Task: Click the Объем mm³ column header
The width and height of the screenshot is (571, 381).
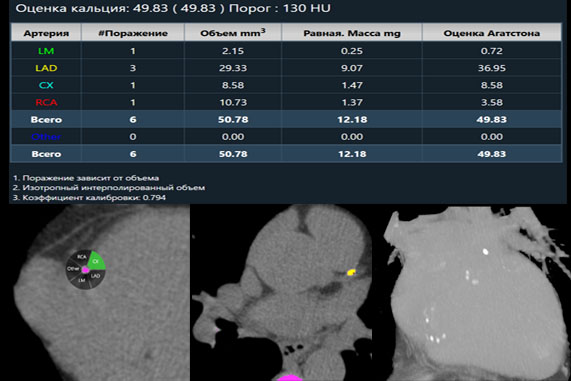Action: pyautogui.click(x=233, y=33)
